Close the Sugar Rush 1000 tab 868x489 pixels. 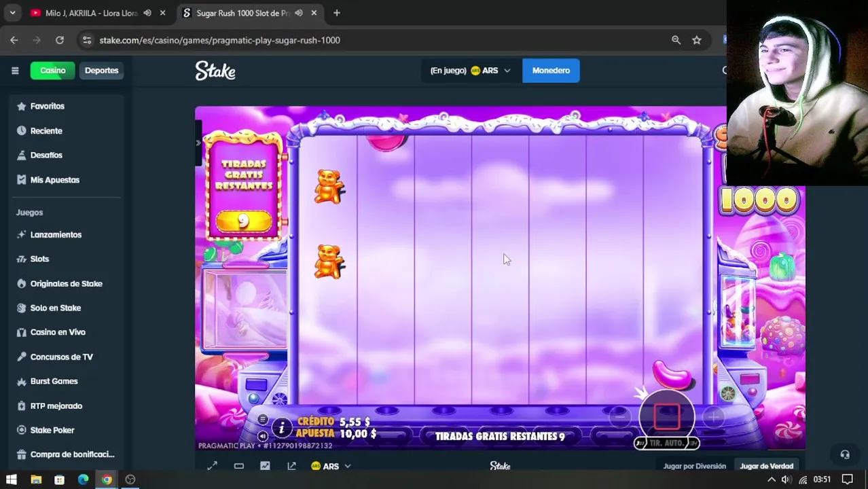(314, 13)
